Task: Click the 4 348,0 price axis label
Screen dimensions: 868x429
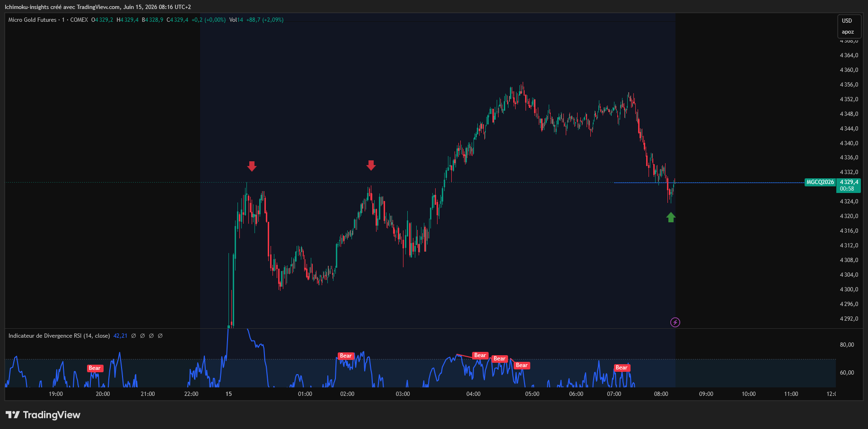Action: [849, 114]
